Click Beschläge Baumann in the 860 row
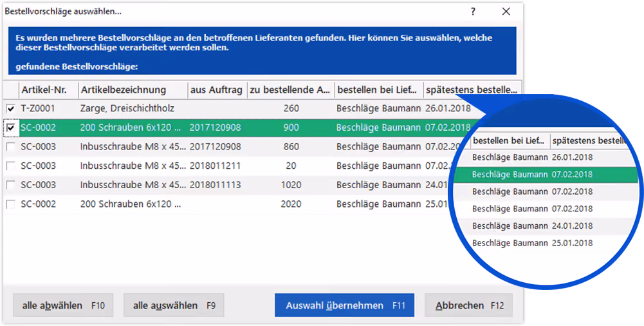This screenshot has height=326, width=644. [x=379, y=147]
